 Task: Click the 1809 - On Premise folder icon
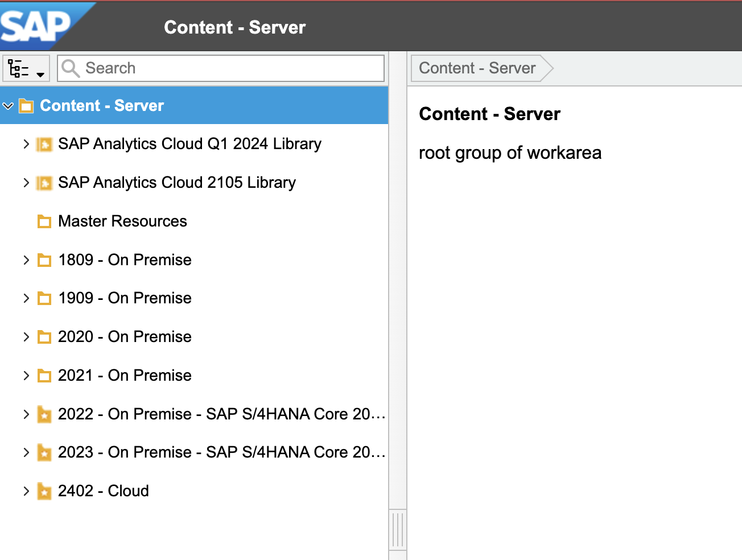(44, 260)
